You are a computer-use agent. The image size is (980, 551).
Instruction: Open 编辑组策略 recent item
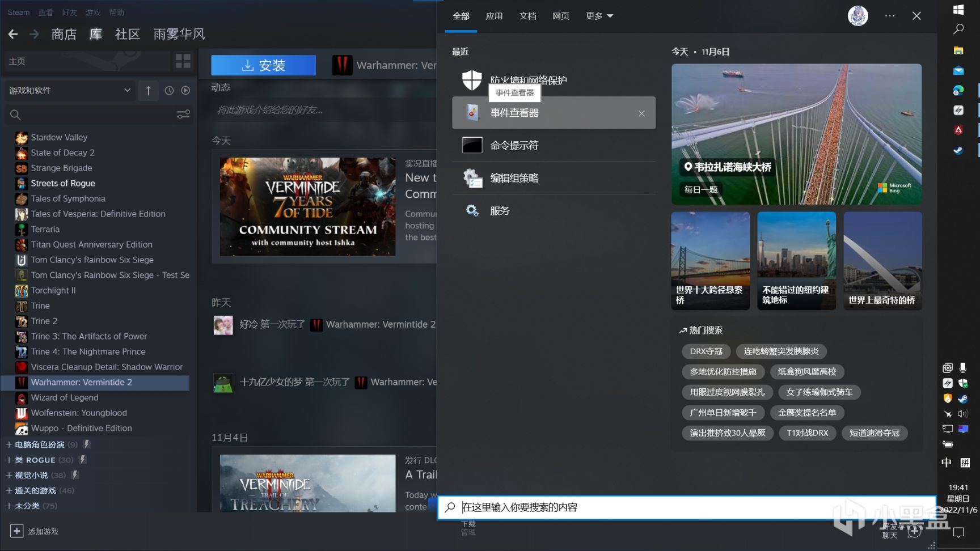554,178
